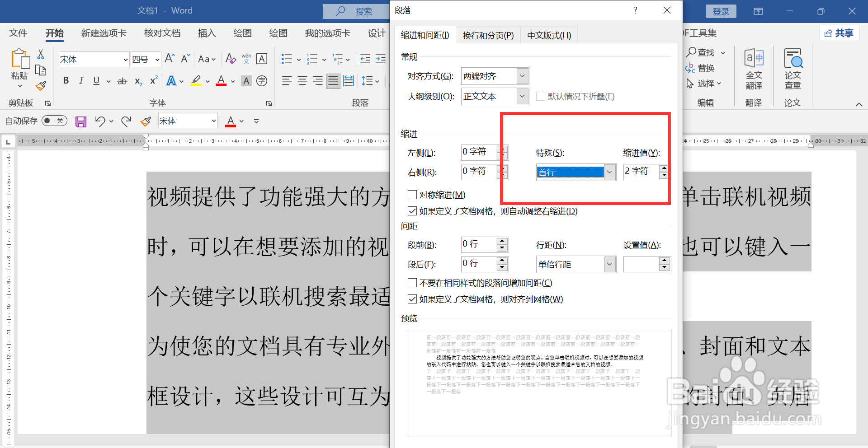This screenshot has height=448, width=868.
Task: Open the 核对文档 ribbon tab
Action: [x=162, y=33]
